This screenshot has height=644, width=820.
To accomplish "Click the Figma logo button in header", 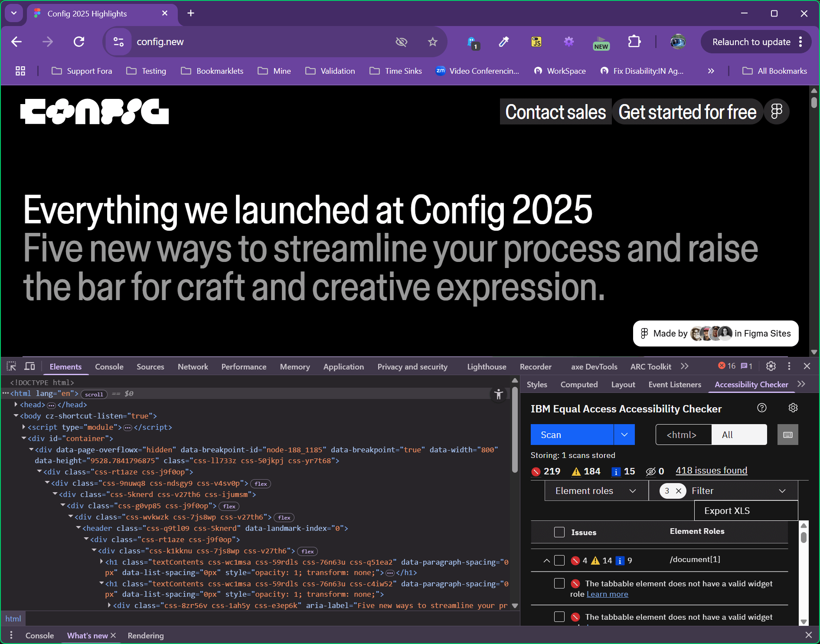I will tap(777, 112).
